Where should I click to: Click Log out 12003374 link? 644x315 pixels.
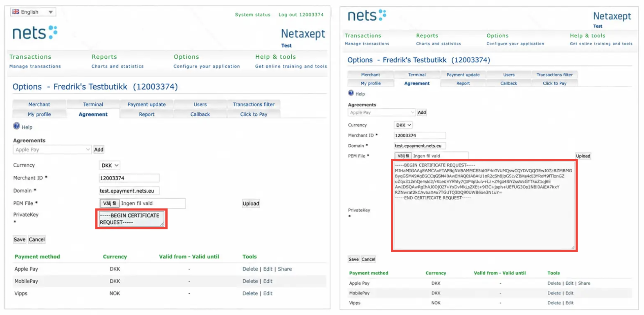coord(301,15)
